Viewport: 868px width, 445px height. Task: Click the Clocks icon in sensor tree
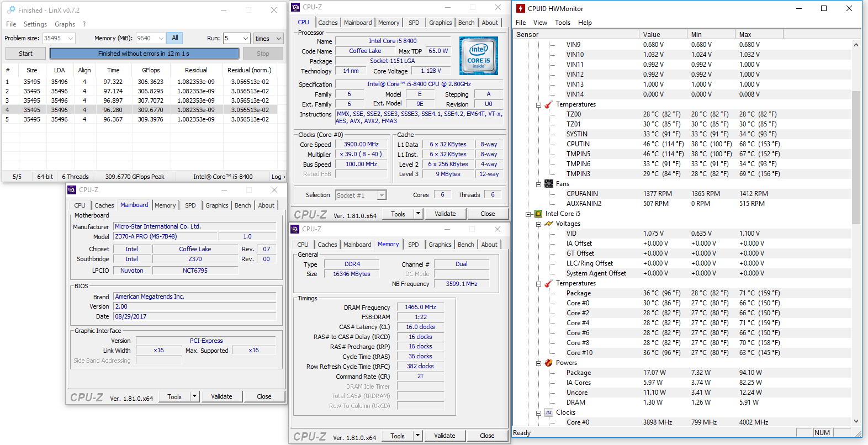[x=549, y=412]
